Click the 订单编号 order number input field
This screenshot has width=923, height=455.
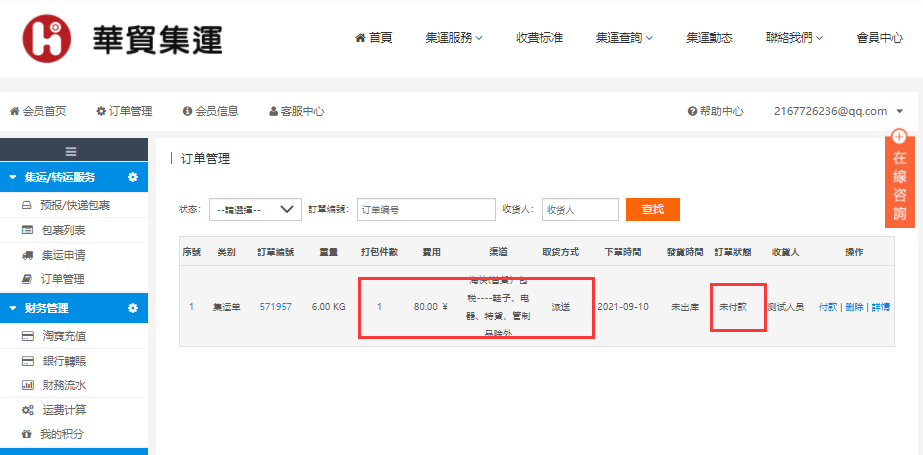[x=426, y=209]
